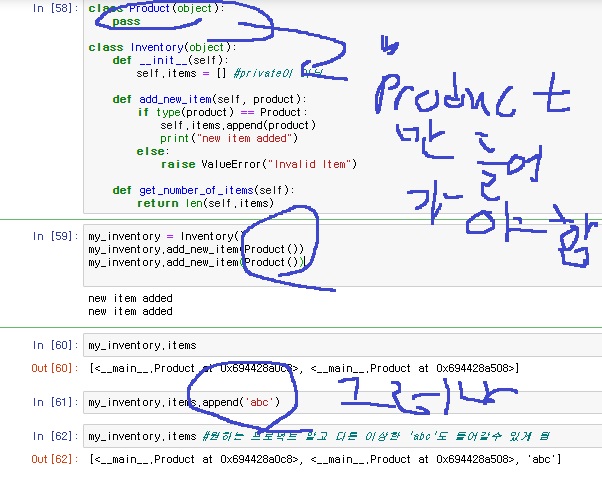Click the print("new item added") line

229,139
